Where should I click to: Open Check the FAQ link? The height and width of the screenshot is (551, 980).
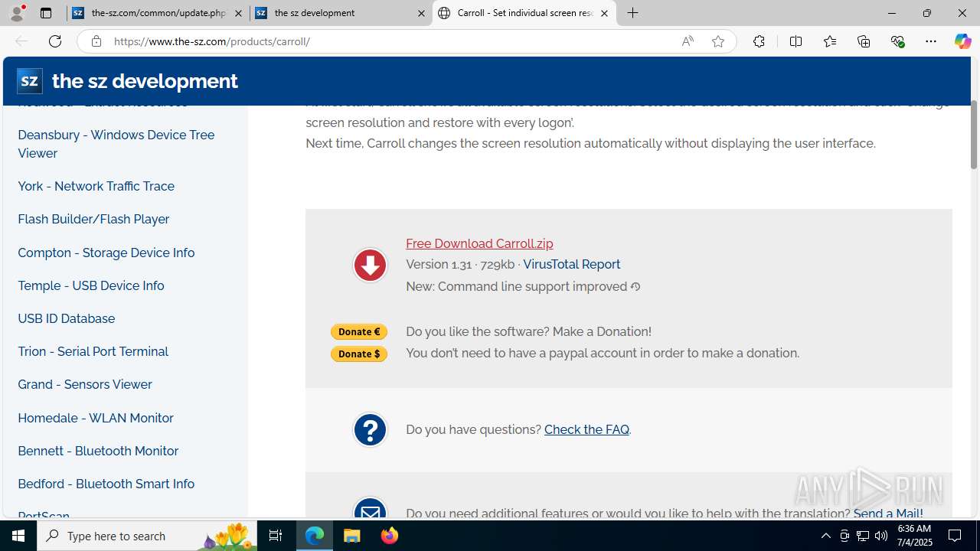coord(586,429)
